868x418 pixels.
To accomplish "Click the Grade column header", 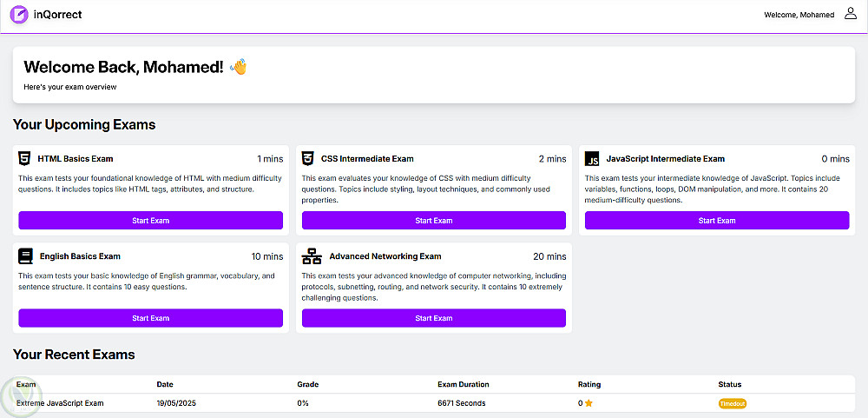I will [x=308, y=384].
